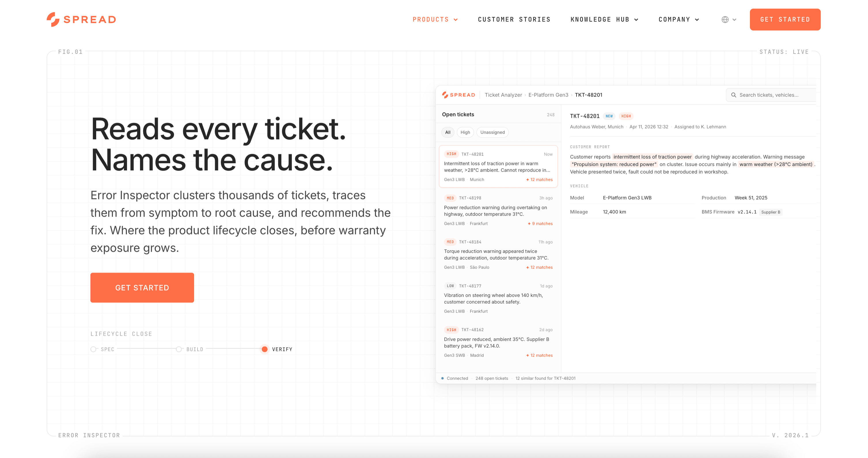Click '248 open tickets' in the status bar
The width and height of the screenshot is (868, 458).
point(492,378)
